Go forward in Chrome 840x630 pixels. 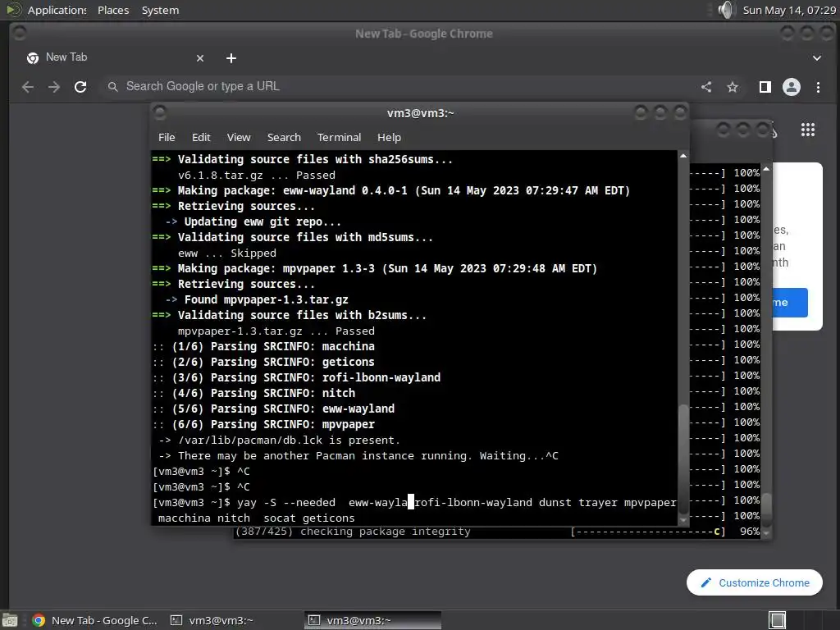[54, 87]
